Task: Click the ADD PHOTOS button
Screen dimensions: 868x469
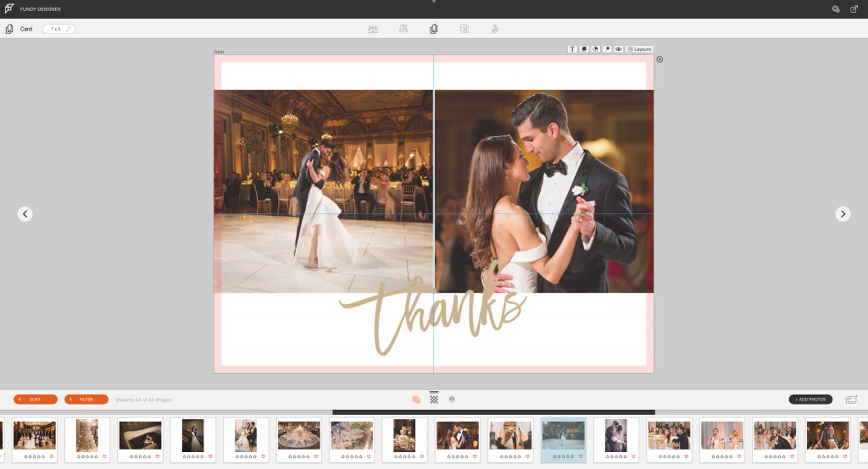Action: [x=810, y=399]
